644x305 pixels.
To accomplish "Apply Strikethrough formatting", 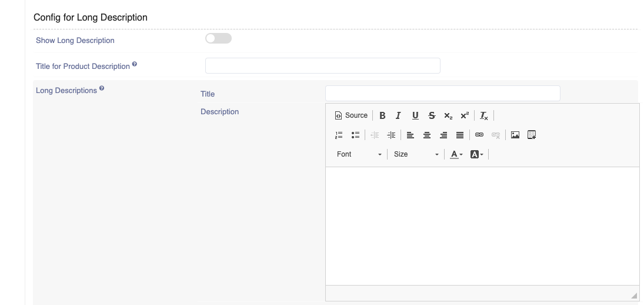I will tap(432, 115).
